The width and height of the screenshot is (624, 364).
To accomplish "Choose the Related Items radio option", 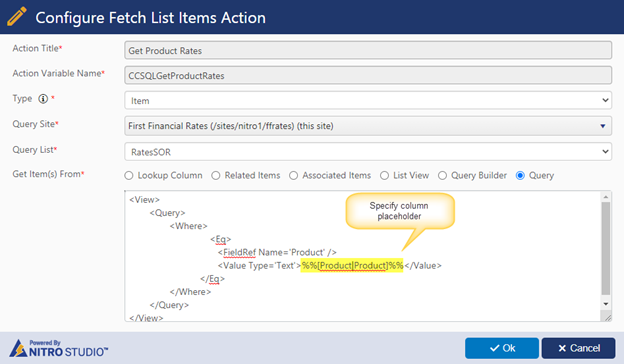I will (216, 175).
